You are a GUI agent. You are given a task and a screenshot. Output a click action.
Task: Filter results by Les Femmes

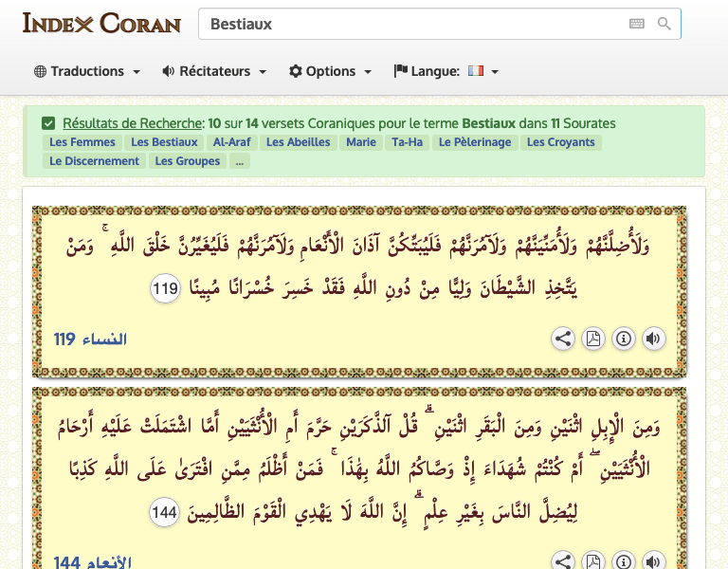click(x=82, y=142)
